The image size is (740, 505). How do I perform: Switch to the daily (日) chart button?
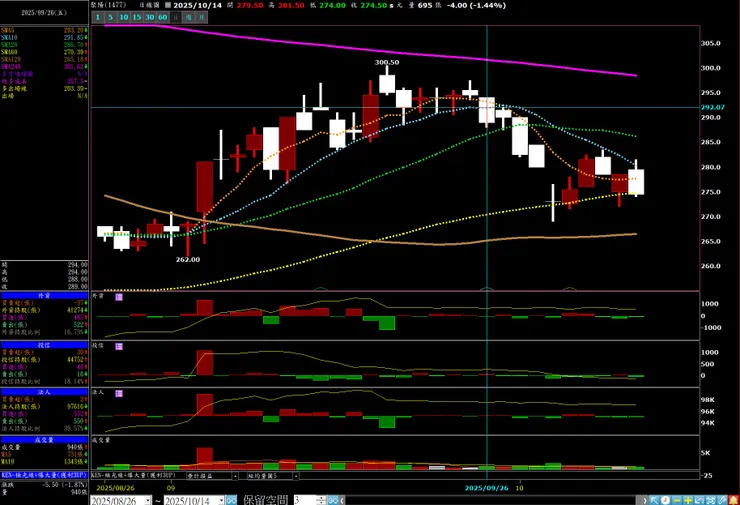(x=176, y=17)
